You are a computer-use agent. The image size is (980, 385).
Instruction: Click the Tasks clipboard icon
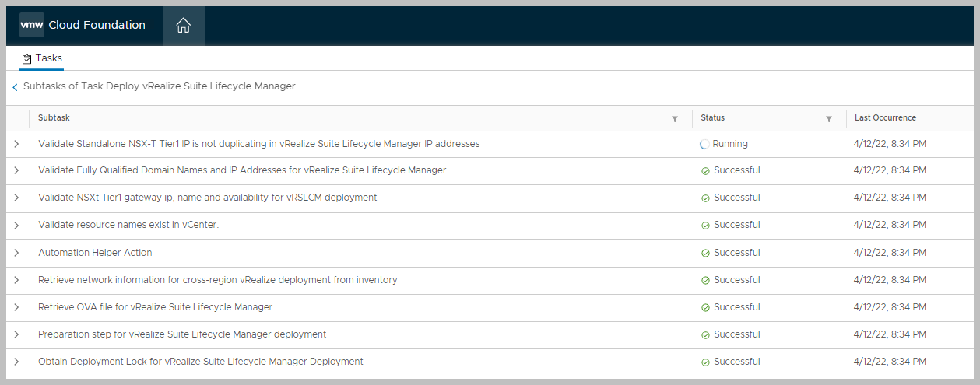tap(27, 59)
